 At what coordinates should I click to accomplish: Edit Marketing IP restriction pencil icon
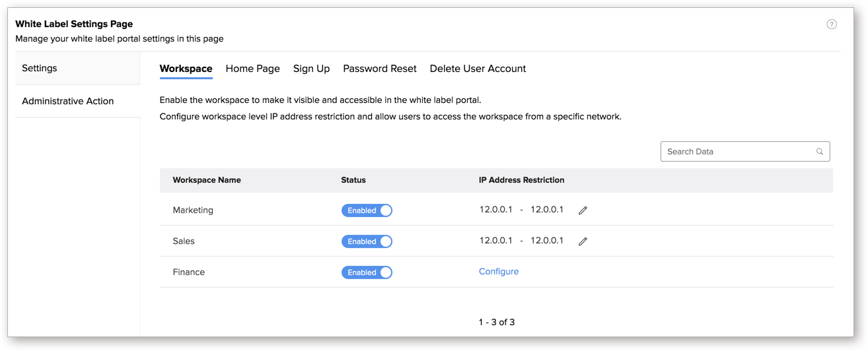click(583, 210)
